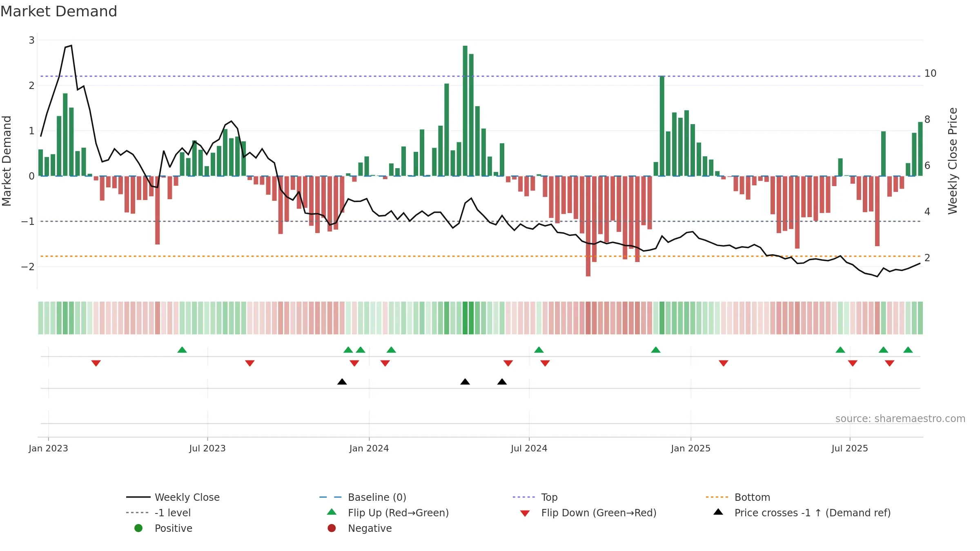Click the Bottom legend entry
Image resolution: width=980 pixels, height=551 pixels.
(x=738, y=497)
